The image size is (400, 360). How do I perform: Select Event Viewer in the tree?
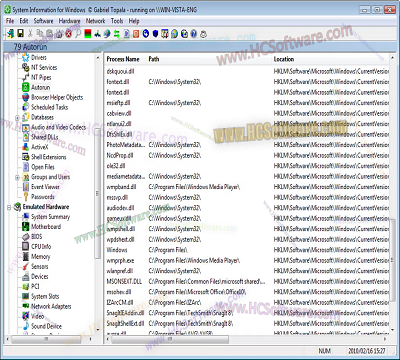(45, 187)
